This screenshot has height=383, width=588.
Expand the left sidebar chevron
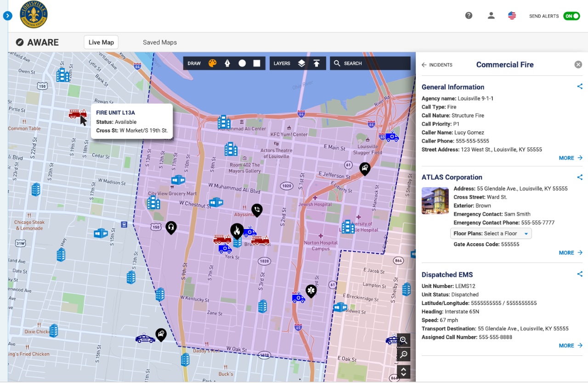click(x=7, y=16)
